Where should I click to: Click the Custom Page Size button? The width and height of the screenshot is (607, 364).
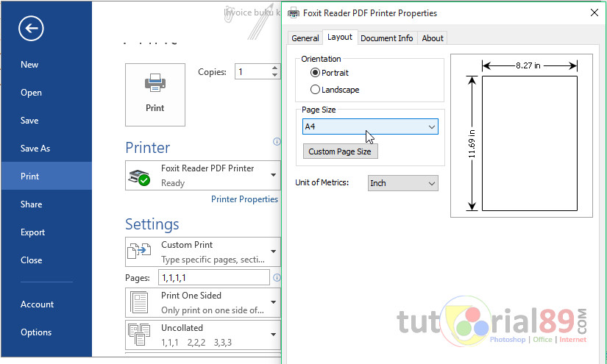tap(340, 151)
